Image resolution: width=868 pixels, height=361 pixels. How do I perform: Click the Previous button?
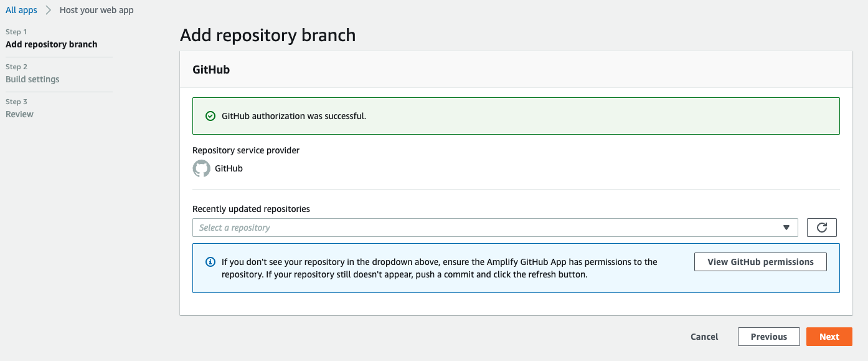(x=769, y=337)
